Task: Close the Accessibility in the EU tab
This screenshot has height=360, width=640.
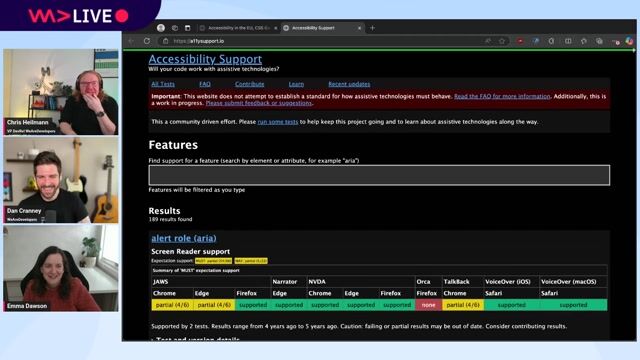Action: [276, 28]
